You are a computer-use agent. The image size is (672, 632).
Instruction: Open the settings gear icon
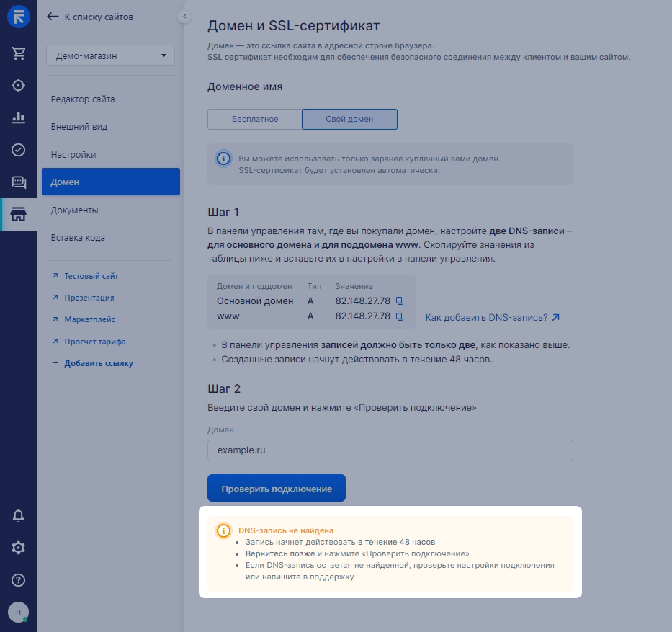18,548
